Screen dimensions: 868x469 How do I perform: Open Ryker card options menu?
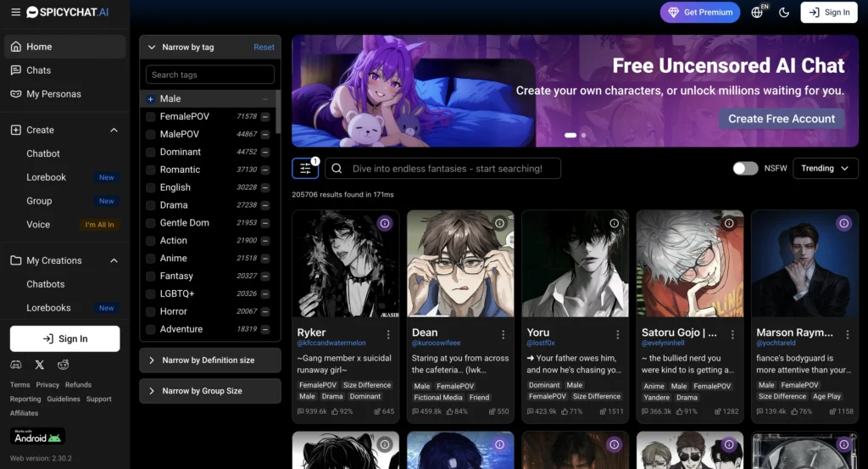[388, 334]
